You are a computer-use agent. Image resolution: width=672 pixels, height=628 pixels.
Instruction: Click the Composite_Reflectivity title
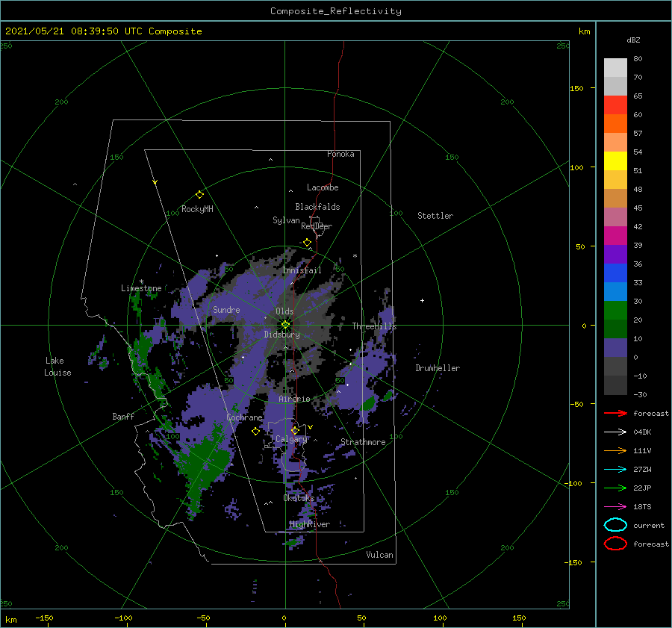[x=336, y=11]
